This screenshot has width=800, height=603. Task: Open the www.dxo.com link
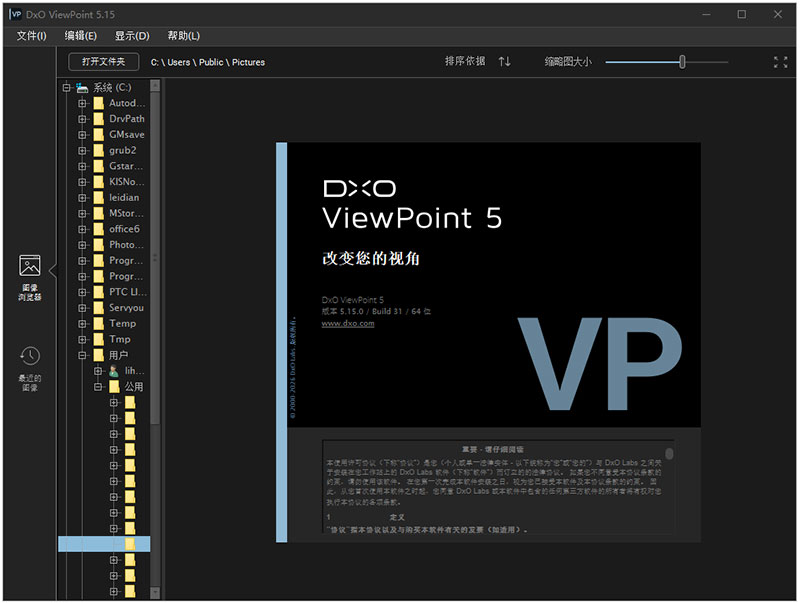click(x=348, y=323)
